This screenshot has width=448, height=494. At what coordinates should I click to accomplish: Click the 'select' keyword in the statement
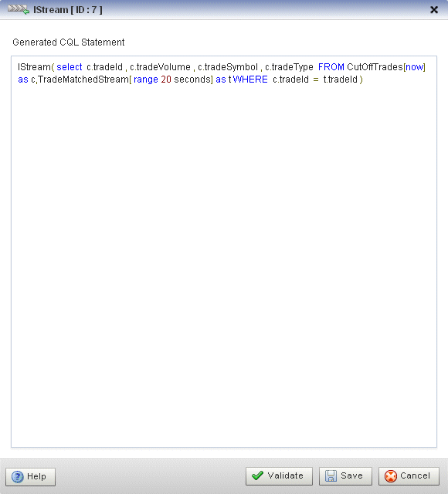tap(70, 67)
